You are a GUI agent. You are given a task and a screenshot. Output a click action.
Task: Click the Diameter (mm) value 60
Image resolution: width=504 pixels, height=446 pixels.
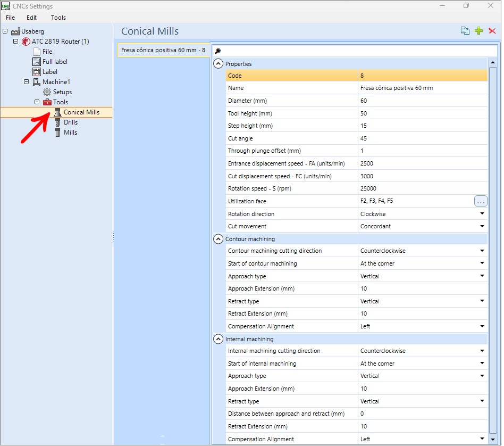click(423, 101)
